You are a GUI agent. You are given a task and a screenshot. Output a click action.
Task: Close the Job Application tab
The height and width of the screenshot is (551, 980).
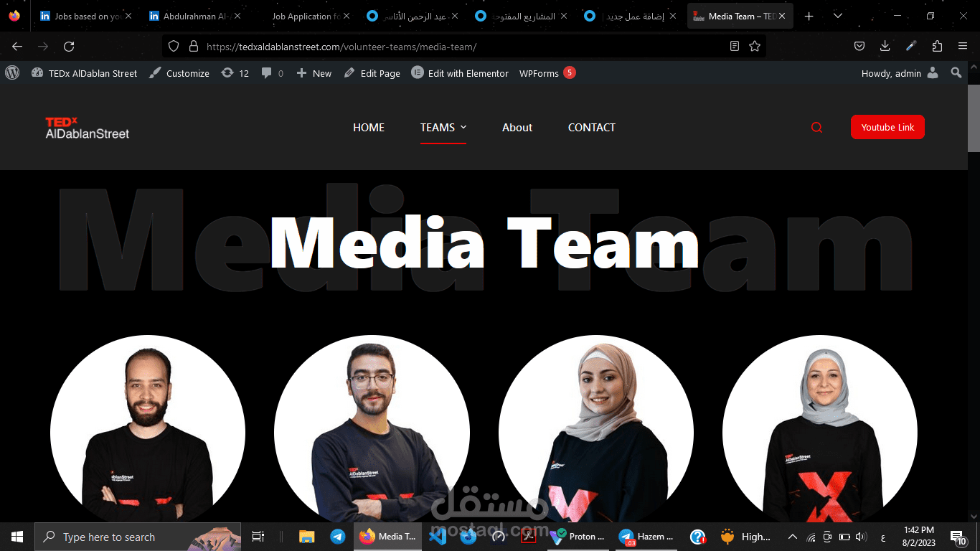pos(347,16)
